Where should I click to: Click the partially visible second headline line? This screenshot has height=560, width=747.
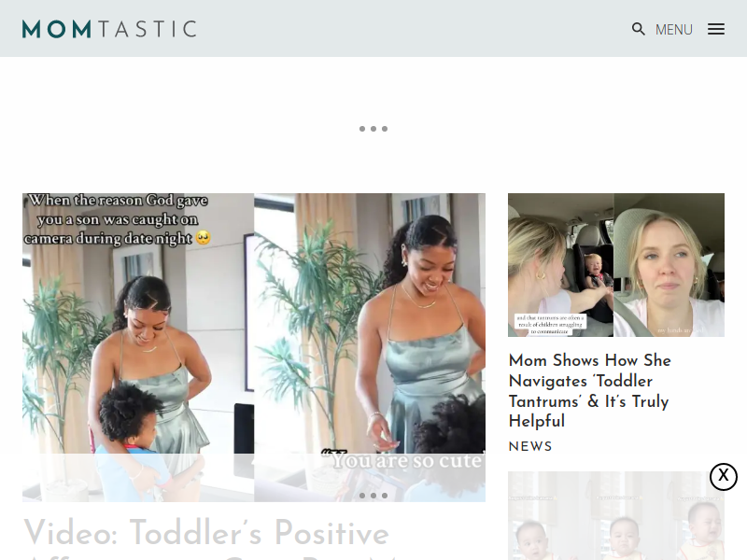[x=209, y=556]
